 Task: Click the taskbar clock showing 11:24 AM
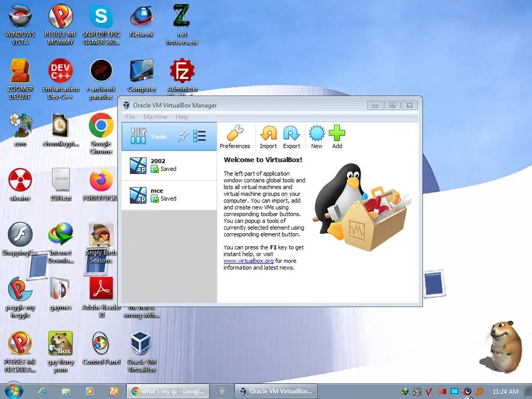click(x=505, y=392)
